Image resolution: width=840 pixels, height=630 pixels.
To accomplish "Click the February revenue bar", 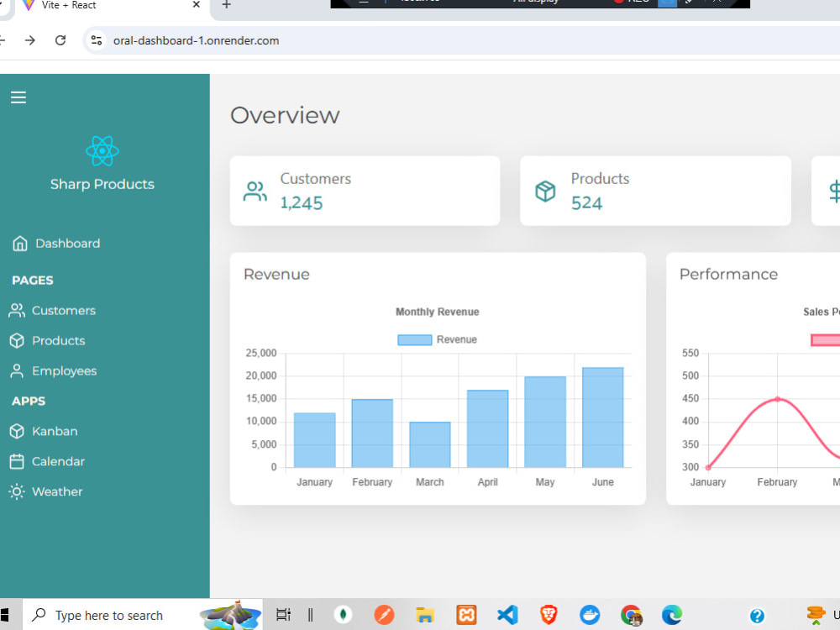I will point(372,433).
